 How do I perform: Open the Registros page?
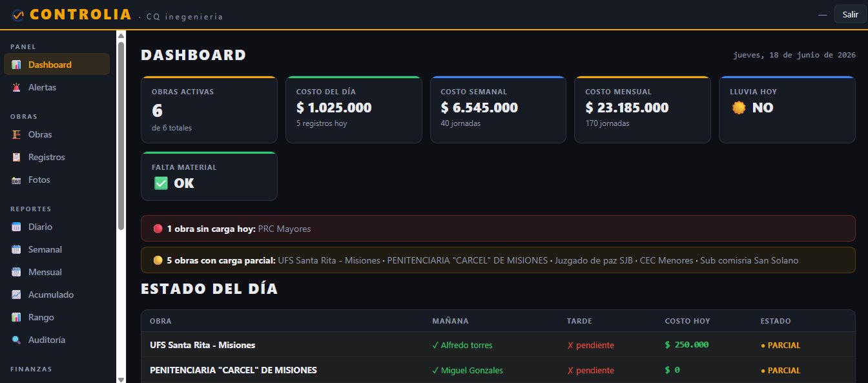pyautogui.click(x=57, y=157)
